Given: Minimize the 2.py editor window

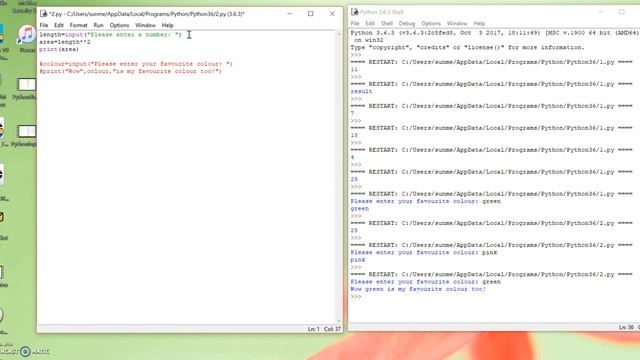Looking at the screenshot, I should (x=290, y=13).
